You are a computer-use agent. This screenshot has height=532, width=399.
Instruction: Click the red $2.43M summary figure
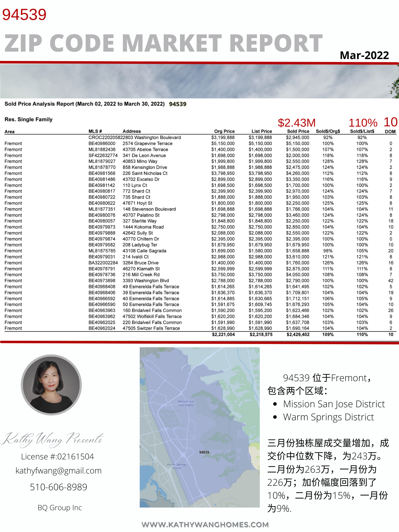297,123
